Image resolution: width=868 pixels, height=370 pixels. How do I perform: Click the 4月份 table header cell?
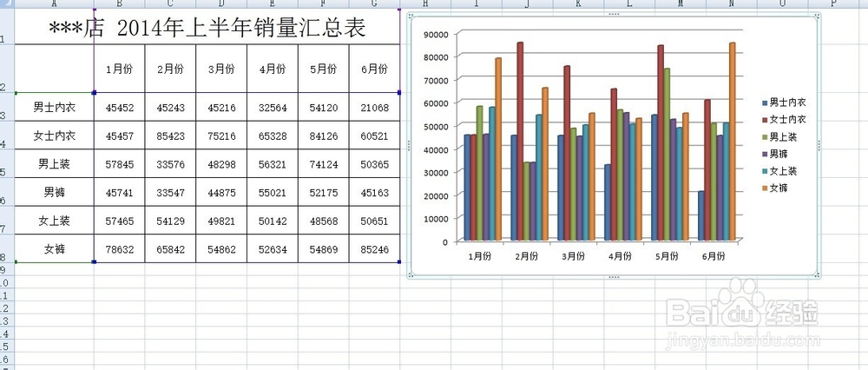click(x=273, y=69)
